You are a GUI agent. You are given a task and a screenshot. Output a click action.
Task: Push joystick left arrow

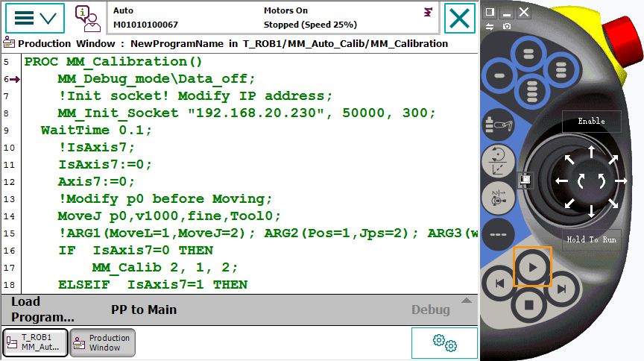click(561, 181)
